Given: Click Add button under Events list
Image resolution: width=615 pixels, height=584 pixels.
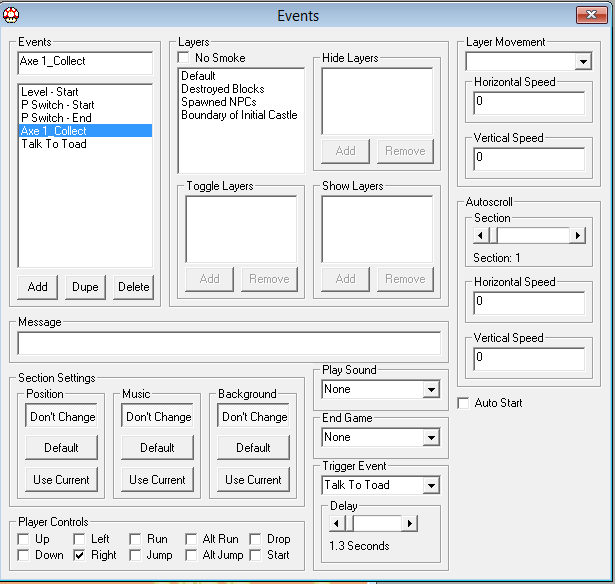Looking at the screenshot, I should 38,287.
